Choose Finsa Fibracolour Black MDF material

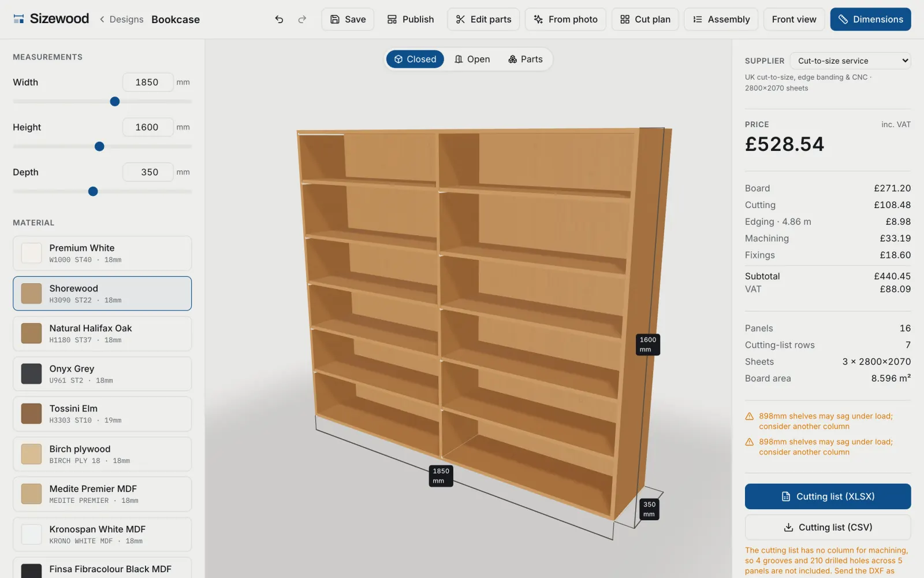(102, 568)
